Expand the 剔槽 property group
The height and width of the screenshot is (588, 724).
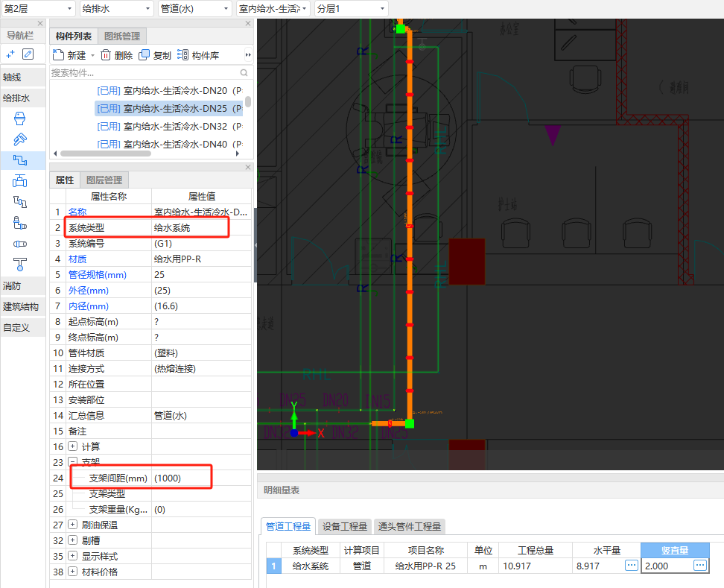click(x=72, y=540)
